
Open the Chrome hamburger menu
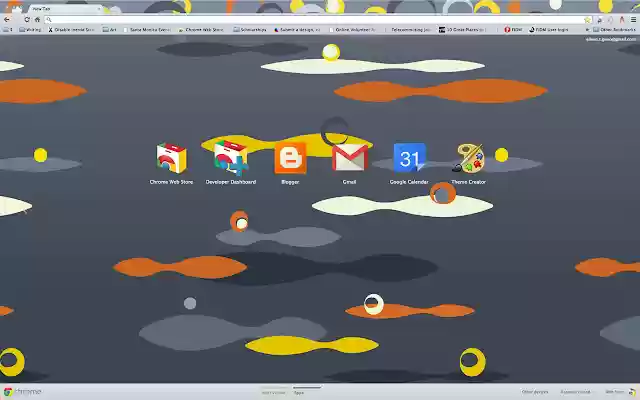pyautogui.click(x=633, y=20)
